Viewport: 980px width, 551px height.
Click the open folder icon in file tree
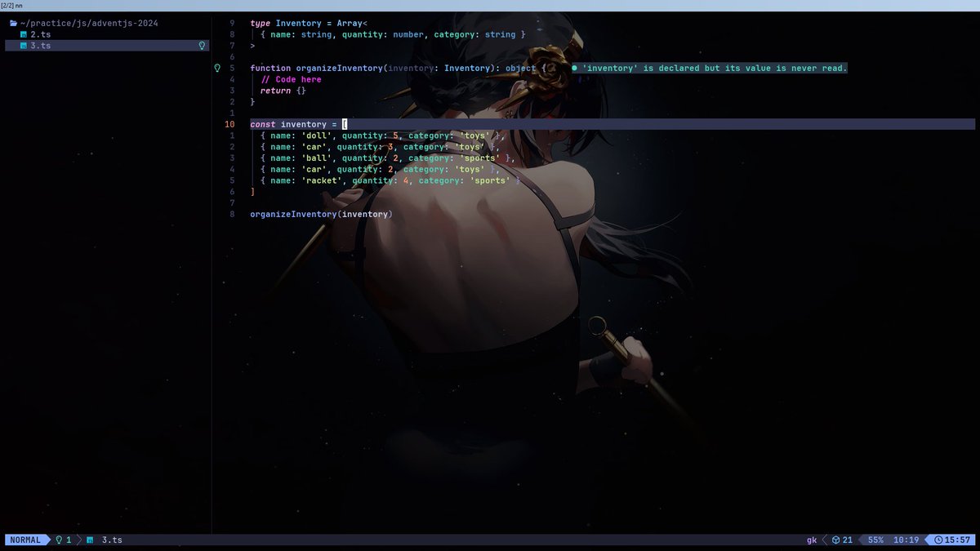13,23
